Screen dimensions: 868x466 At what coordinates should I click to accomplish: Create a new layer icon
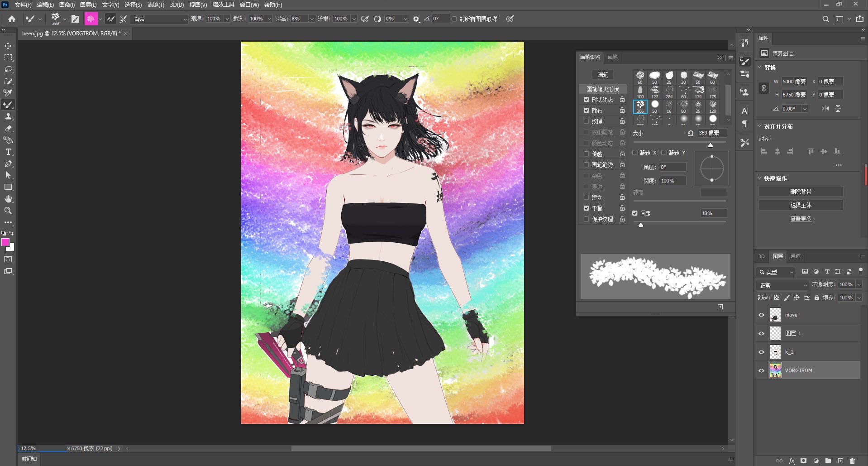[x=840, y=461]
